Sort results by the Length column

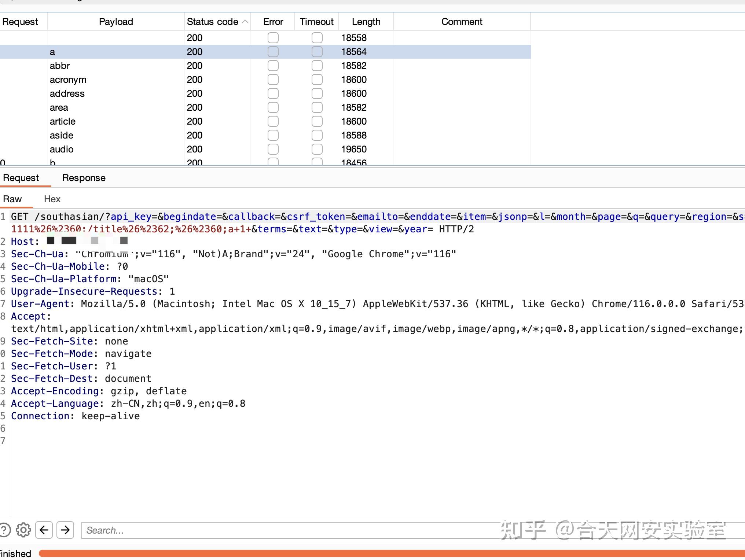(366, 22)
